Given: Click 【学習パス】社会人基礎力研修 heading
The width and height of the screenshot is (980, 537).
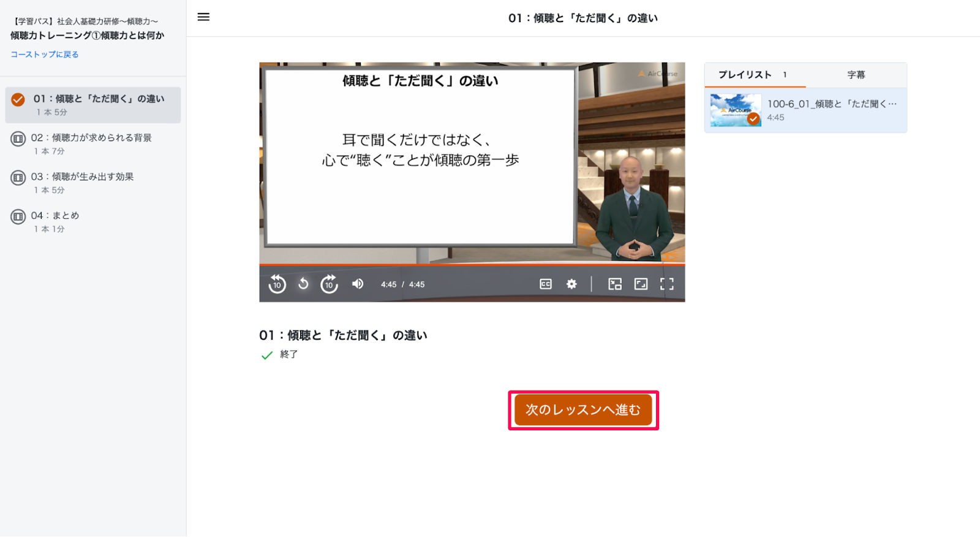Looking at the screenshot, I should pyautogui.click(x=85, y=21).
